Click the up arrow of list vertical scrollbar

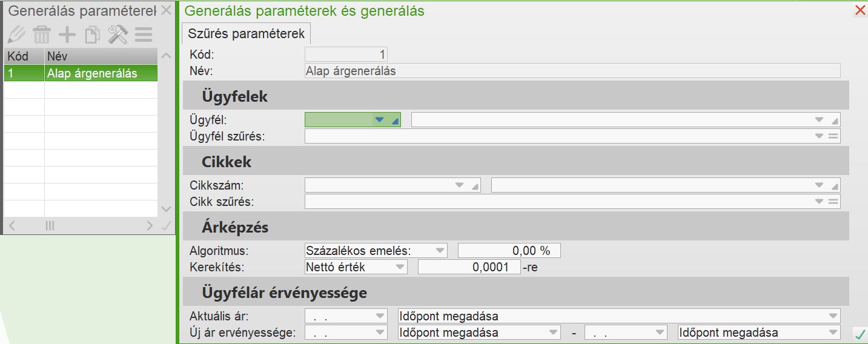(167, 56)
